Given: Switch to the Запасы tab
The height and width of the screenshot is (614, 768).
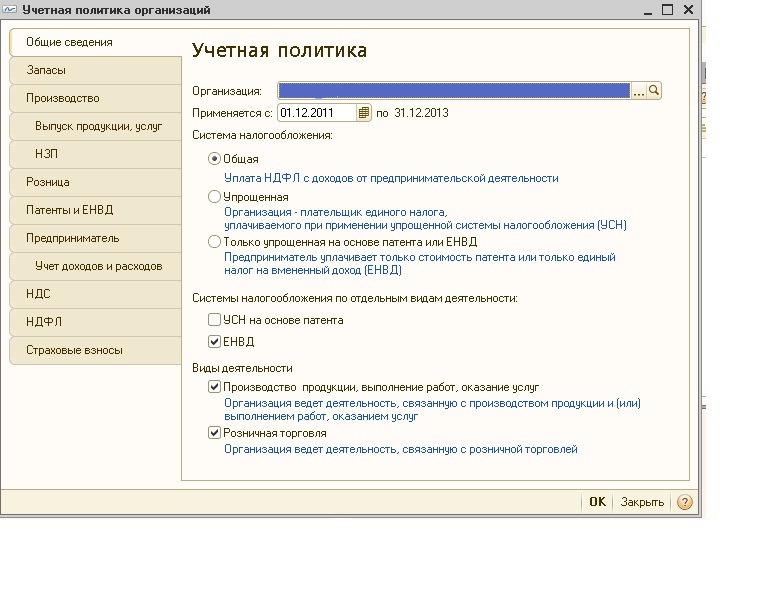Looking at the screenshot, I should (96, 70).
